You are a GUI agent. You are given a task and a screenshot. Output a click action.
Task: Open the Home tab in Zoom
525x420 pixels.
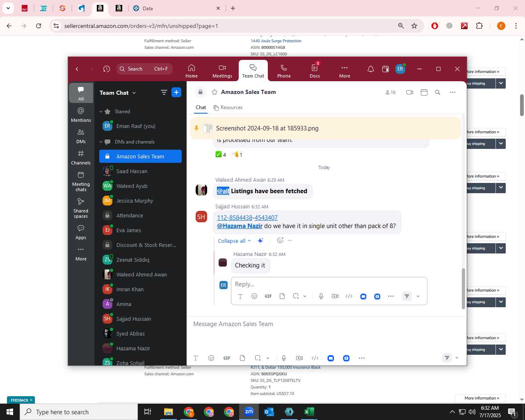click(x=192, y=71)
